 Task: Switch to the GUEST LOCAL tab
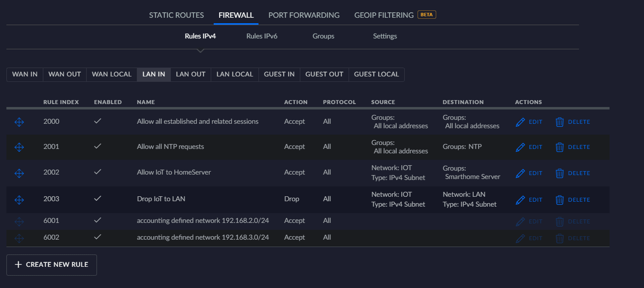pyautogui.click(x=376, y=74)
